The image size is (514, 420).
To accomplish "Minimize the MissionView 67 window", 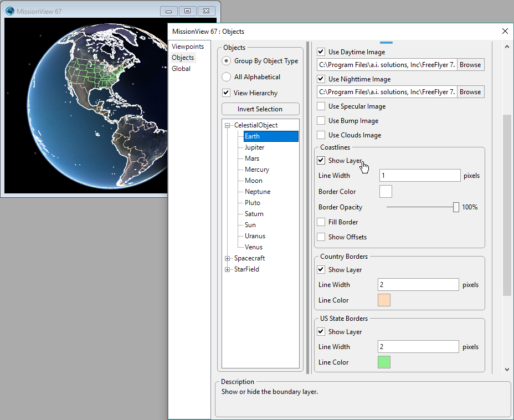I will click(169, 11).
